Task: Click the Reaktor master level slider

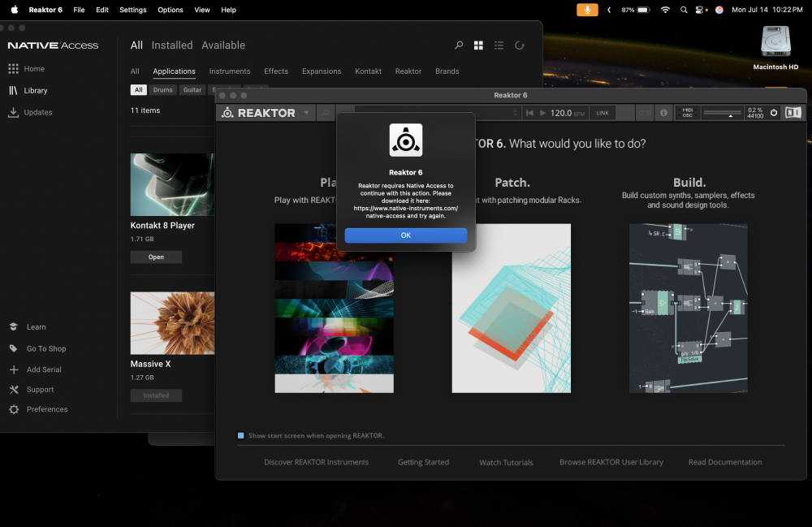Action: [723, 113]
